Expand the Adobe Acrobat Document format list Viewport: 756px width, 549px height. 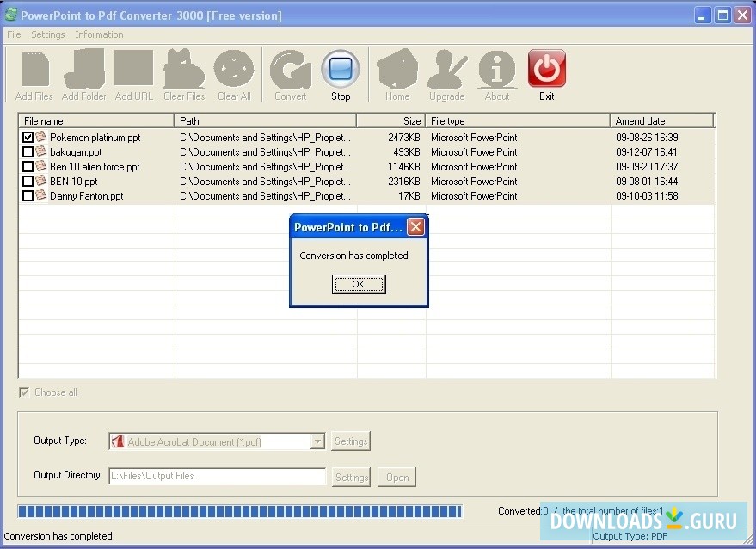[x=317, y=441]
